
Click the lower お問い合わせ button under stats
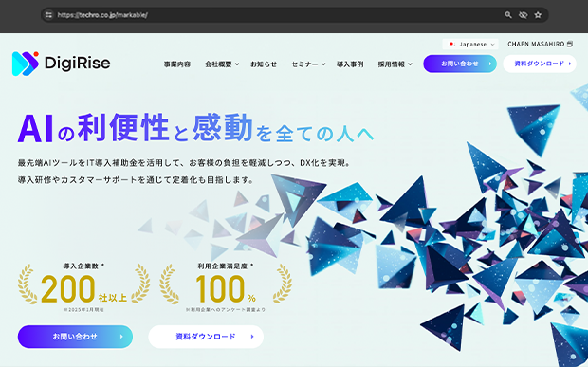[x=75, y=337]
